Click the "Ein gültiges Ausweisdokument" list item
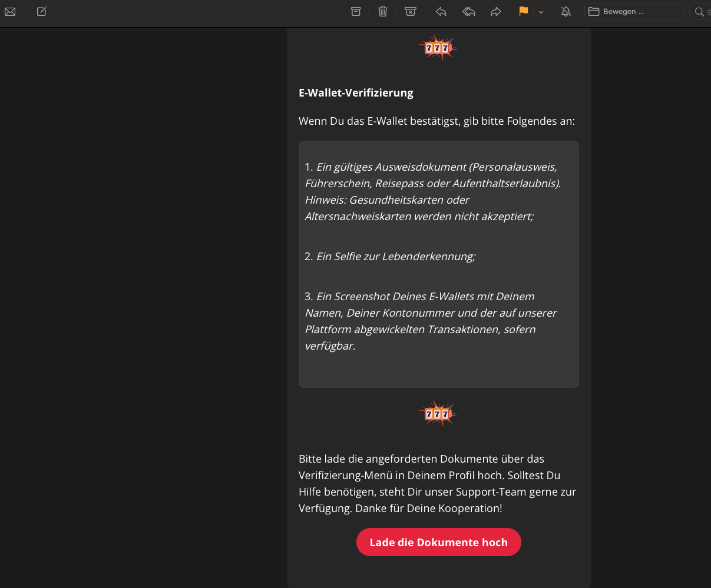711x588 pixels. point(432,191)
